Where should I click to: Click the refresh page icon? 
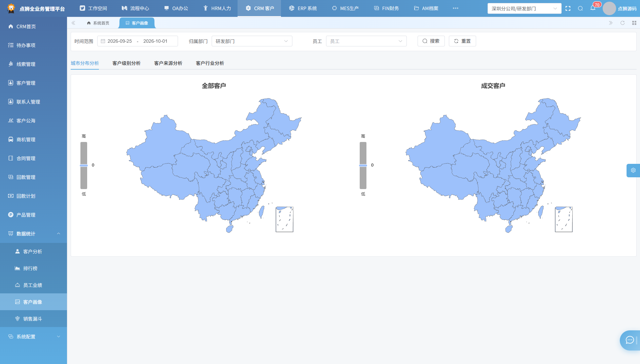pyautogui.click(x=623, y=23)
